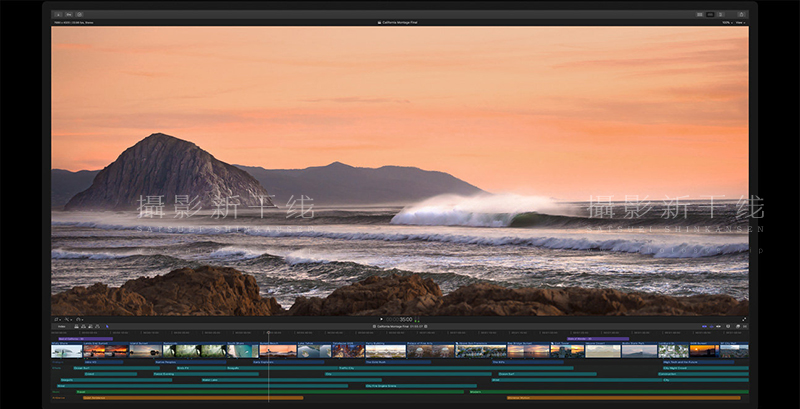Open the viewer zoom 100% dropdown

click(x=728, y=22)
